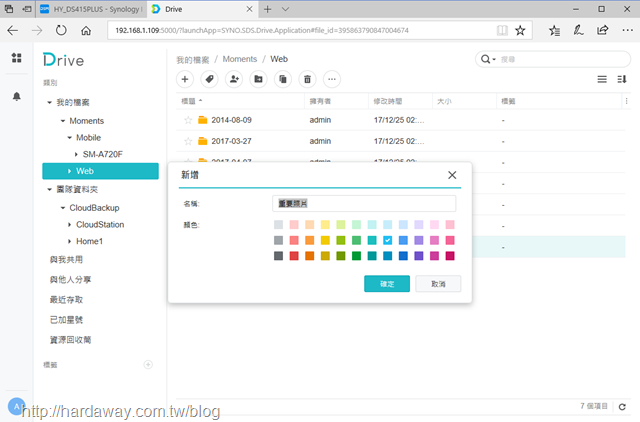Open browser settings ellipsis menu

pos(627,30)
